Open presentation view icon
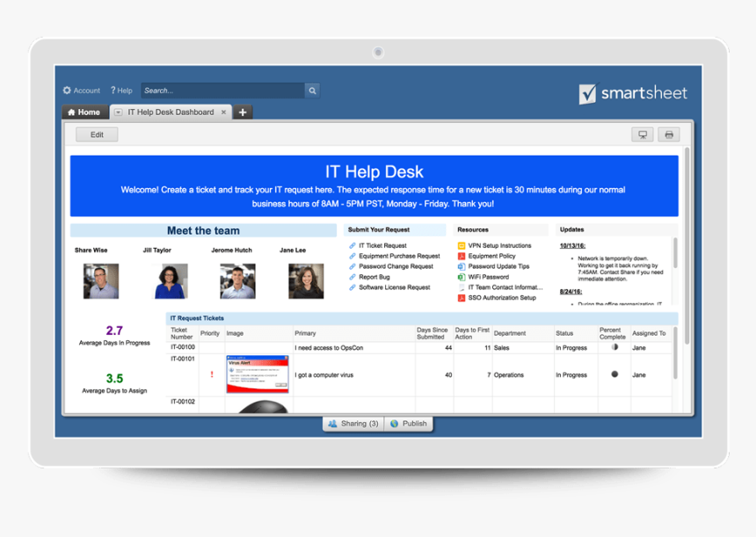The height and width of the screenshot is (537, 756). 643,134
